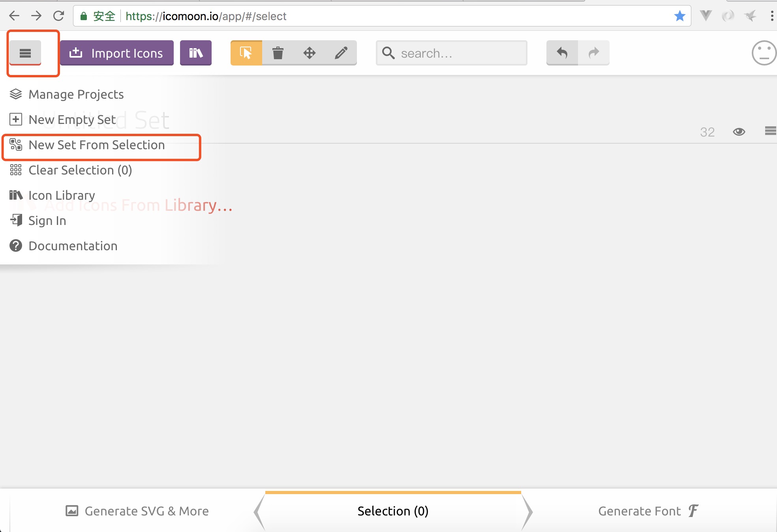Open the main hamburger menu
The width and height of the screenshot is (777, 532).
[x=25, y=53]
